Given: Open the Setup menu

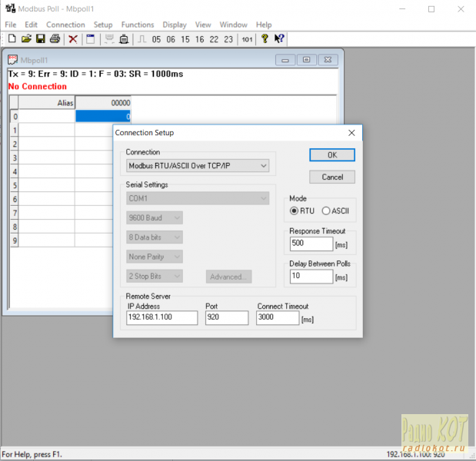Looking at the screenshot, I should click(103, 25).
